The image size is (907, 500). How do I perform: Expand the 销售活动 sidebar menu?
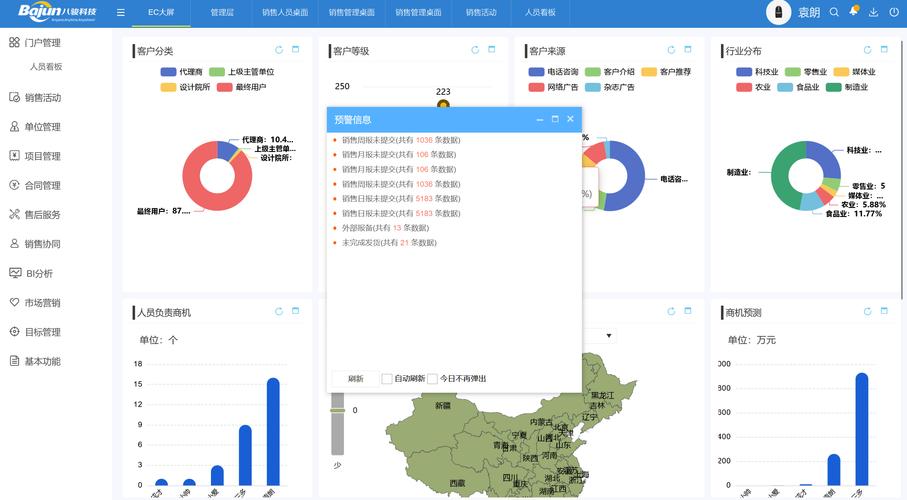42,97
